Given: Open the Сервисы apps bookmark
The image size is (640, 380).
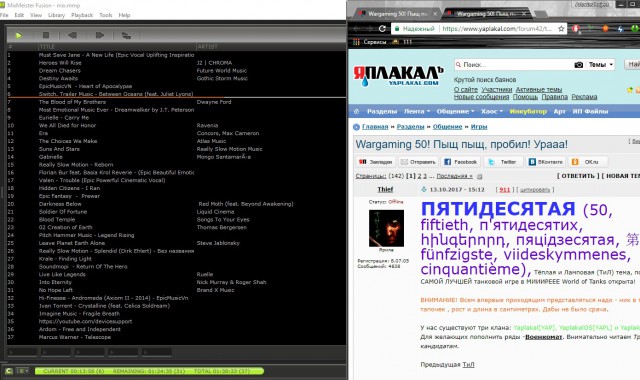Looking at the screenshot, I should (x=369, y=42).
